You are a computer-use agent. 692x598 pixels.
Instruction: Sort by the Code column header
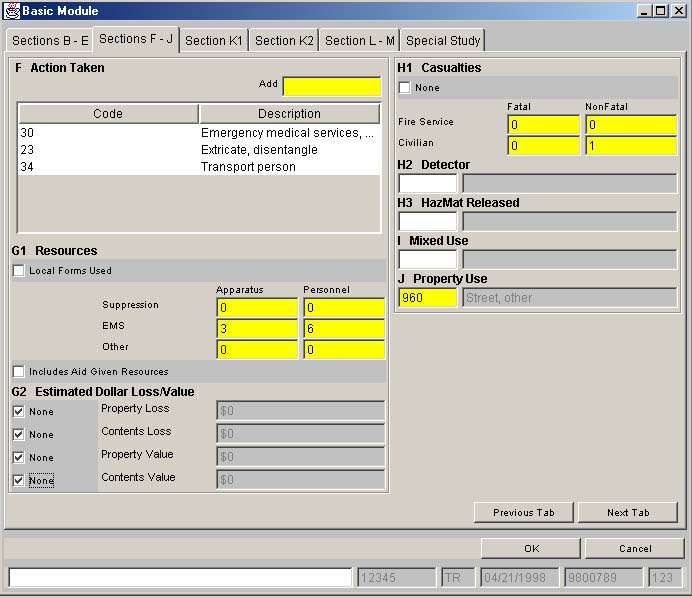(108, 114)
